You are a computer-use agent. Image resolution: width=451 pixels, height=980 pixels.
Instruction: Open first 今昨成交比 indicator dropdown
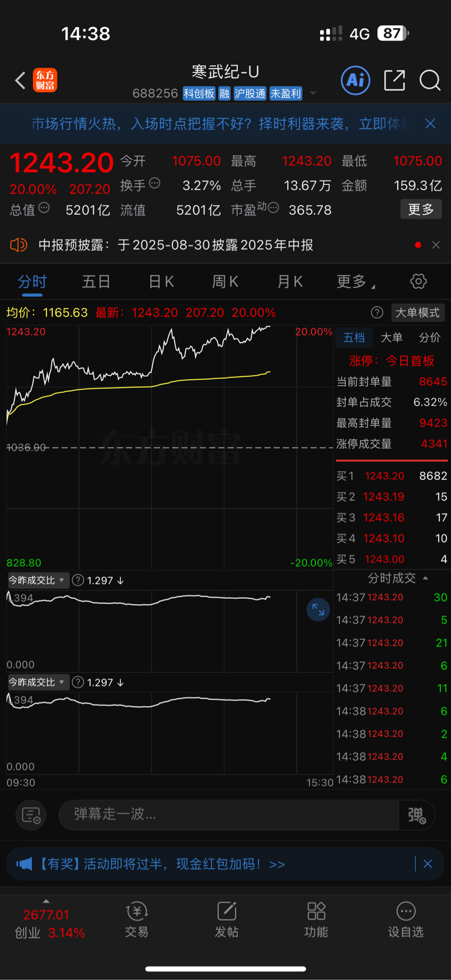coord(38,580)
